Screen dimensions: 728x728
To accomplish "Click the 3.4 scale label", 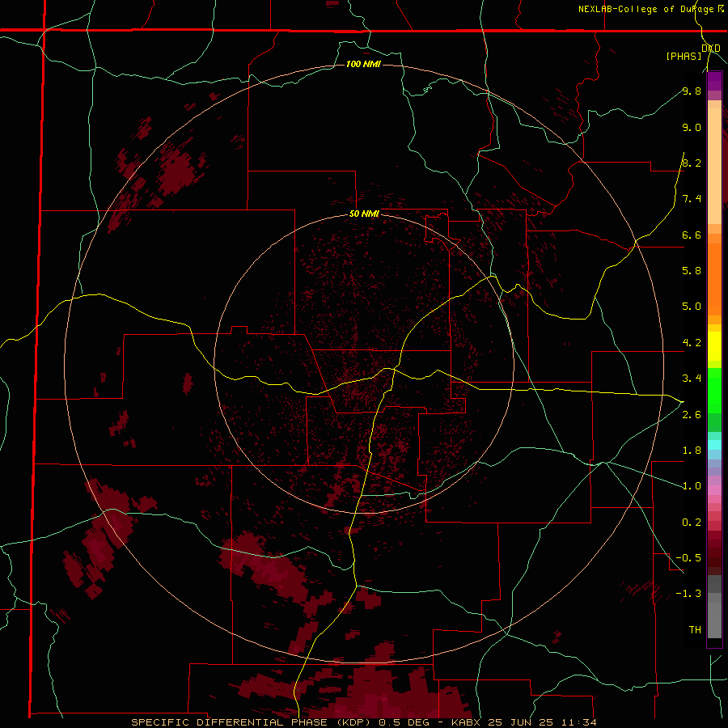I will click(x=692, y=379).
